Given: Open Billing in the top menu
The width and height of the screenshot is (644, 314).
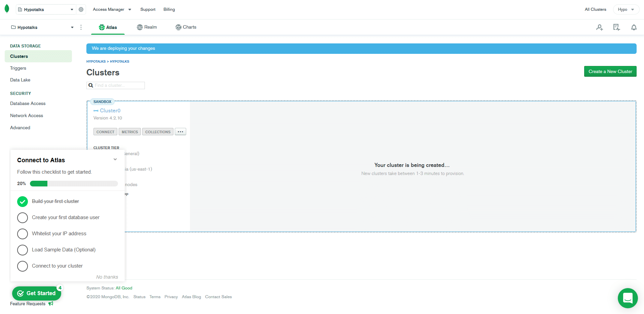Looking at the screenshot, I should point(169,9).
